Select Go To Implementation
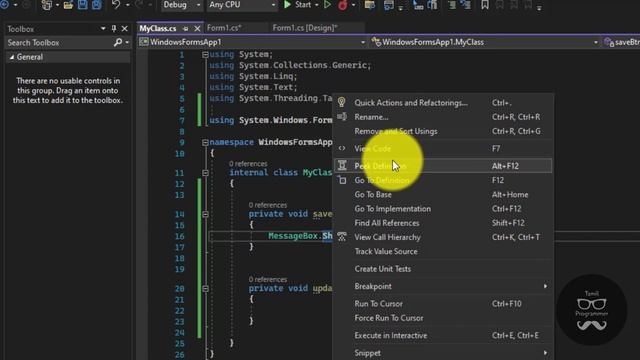The image size is (640, 360). 443,209
